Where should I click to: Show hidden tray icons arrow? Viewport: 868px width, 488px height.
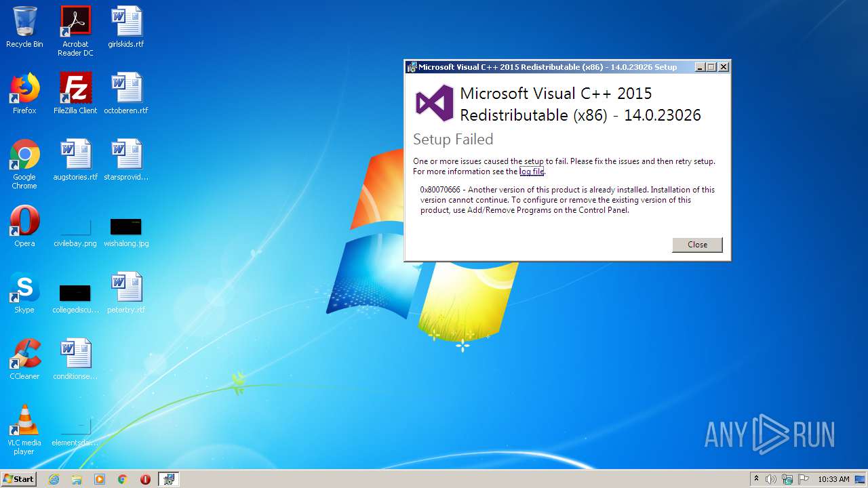(756, 479)
